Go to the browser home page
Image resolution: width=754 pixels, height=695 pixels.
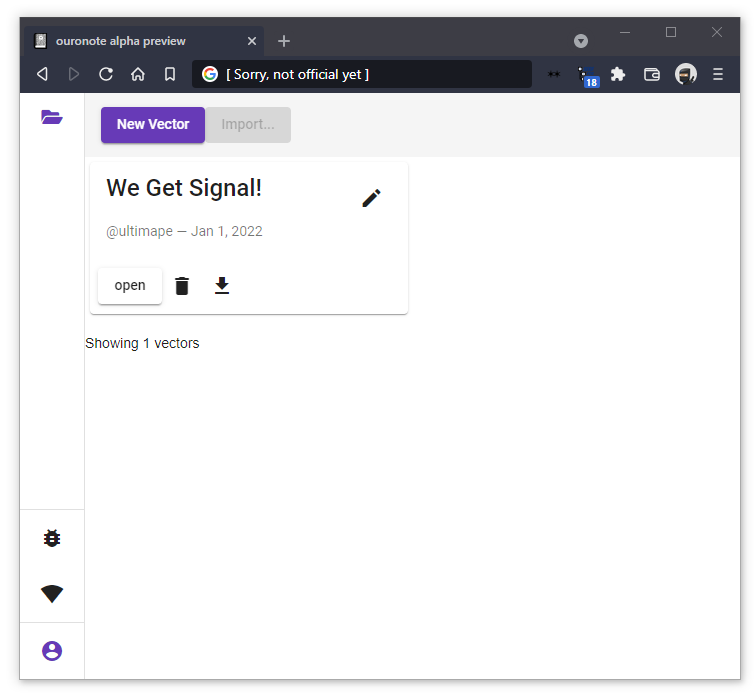138,74
